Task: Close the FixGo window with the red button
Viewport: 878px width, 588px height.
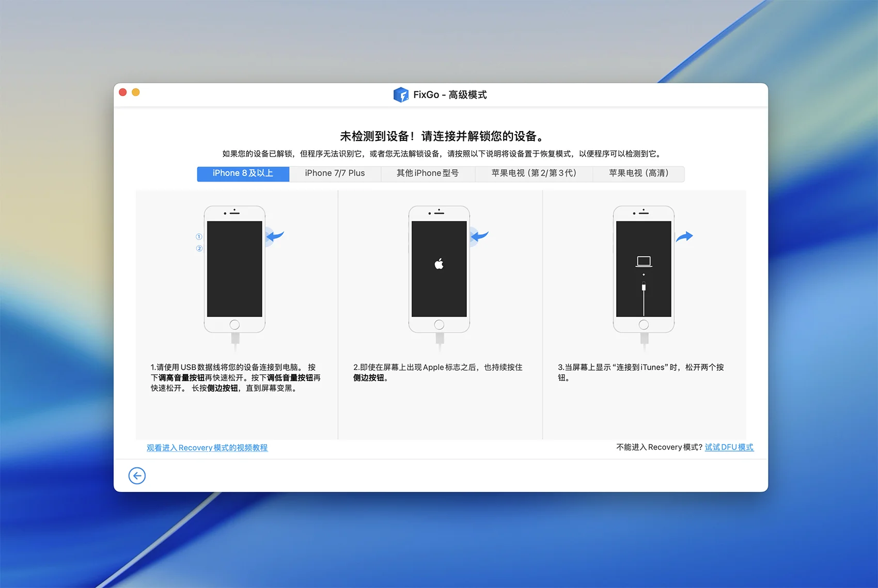Action: [x=123, y=92]
